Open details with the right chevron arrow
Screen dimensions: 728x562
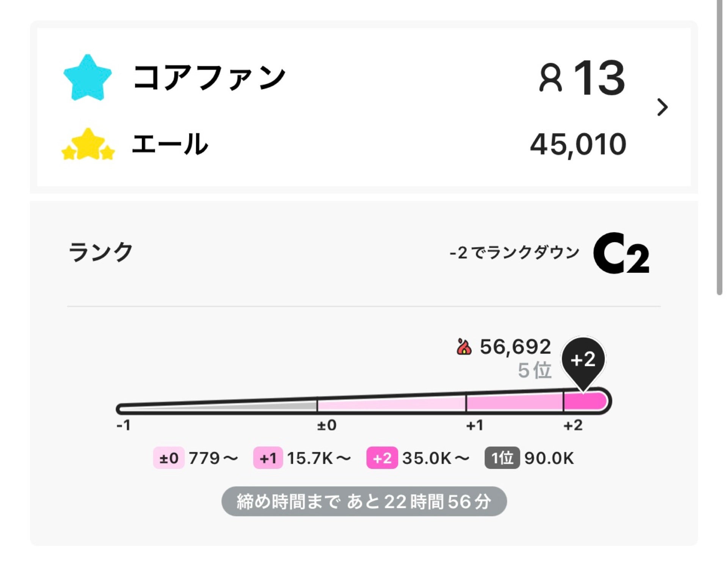click(662, 107)
